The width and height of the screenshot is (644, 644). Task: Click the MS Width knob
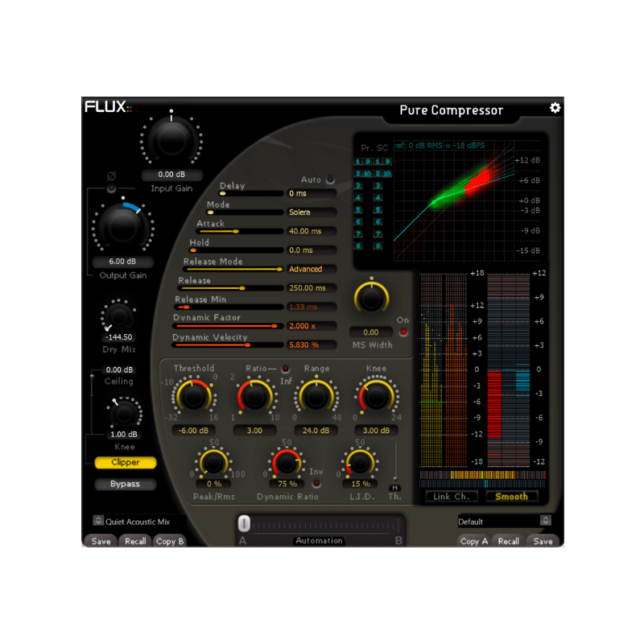coord(371,298)
